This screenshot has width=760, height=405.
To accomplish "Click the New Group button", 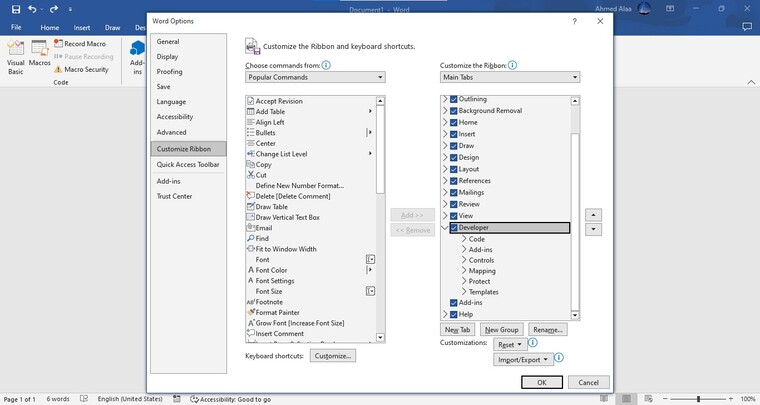I will click(502, 329).
